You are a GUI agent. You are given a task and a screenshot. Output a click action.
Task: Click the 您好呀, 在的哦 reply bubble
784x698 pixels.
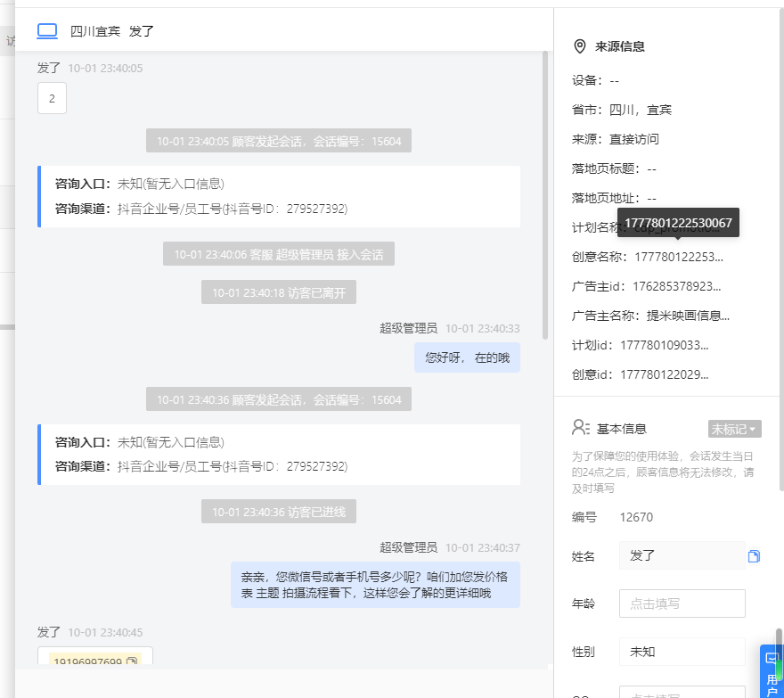(x=467, y=357)
